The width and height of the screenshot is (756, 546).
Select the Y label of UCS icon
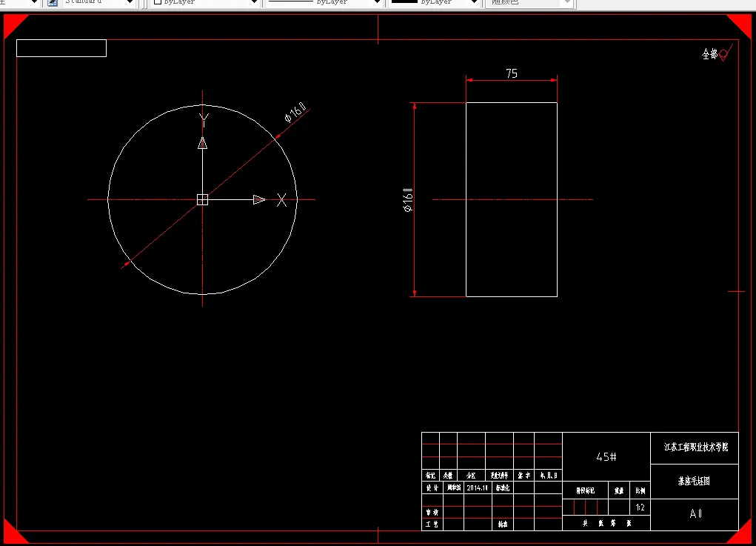pos(204,120)
